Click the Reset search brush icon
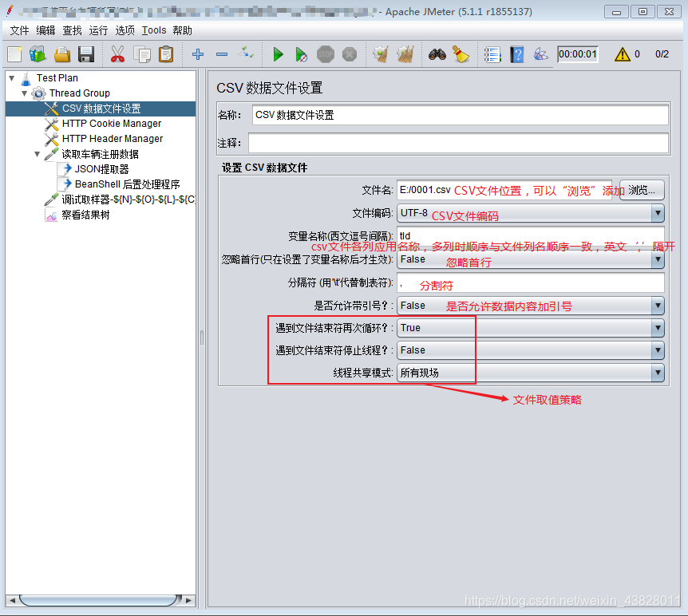688x616 pixels. point(461,54)
